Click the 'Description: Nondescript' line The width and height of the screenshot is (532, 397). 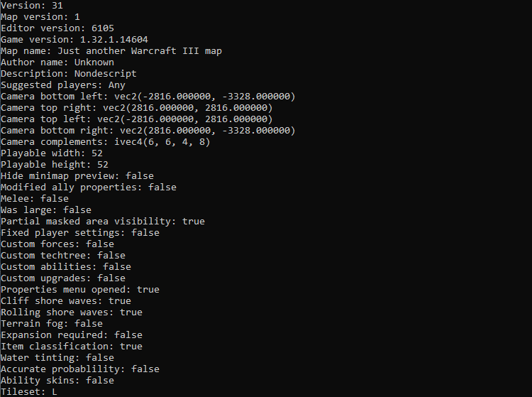point(69,74)
